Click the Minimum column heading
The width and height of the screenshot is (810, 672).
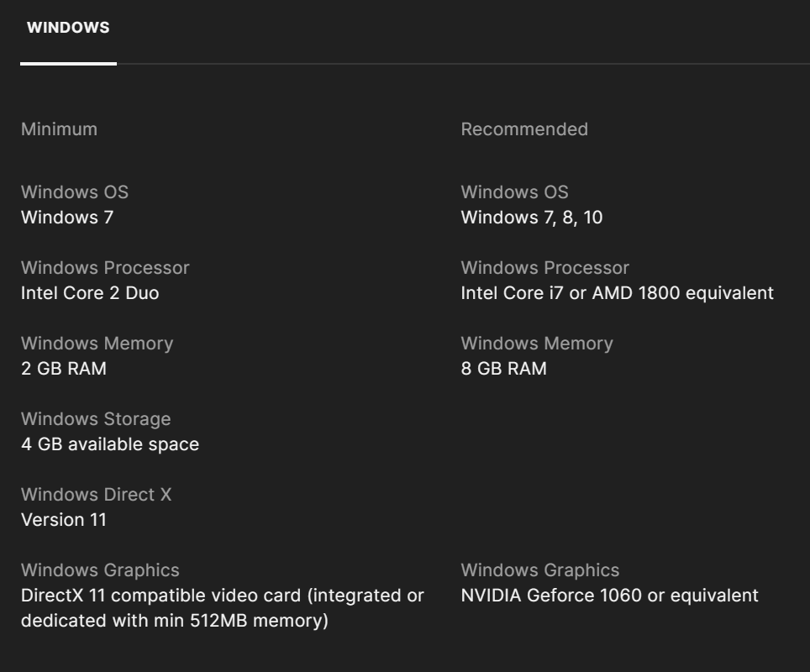coord(59,129)
